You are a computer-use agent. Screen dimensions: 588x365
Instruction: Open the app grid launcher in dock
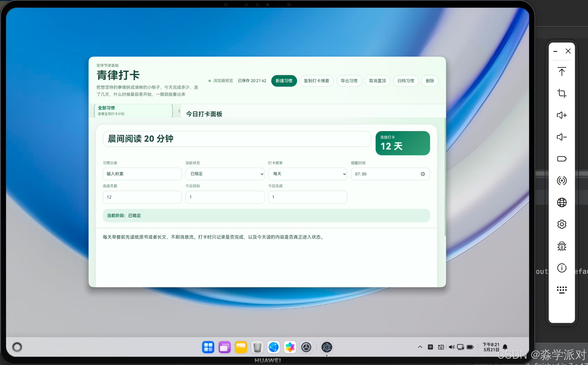[x=208, y=347]
